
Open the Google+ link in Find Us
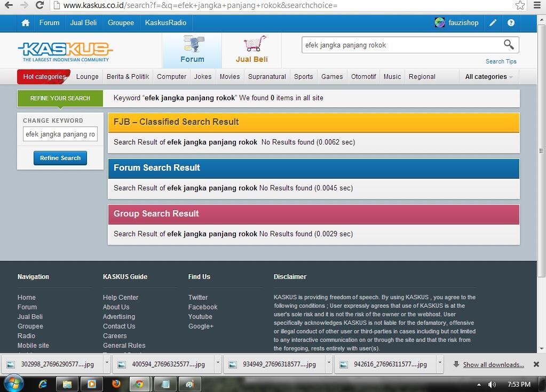[x=201, y=326]
